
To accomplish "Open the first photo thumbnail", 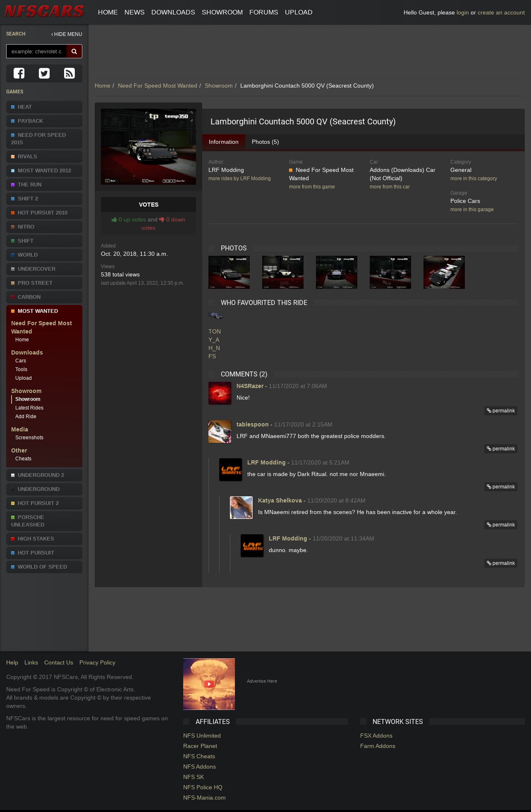I will [x=229, y=272].
